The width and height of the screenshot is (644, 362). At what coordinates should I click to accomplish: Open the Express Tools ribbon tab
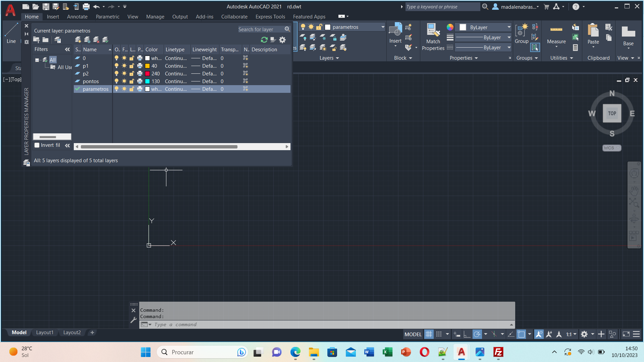[x=270, y=16]
